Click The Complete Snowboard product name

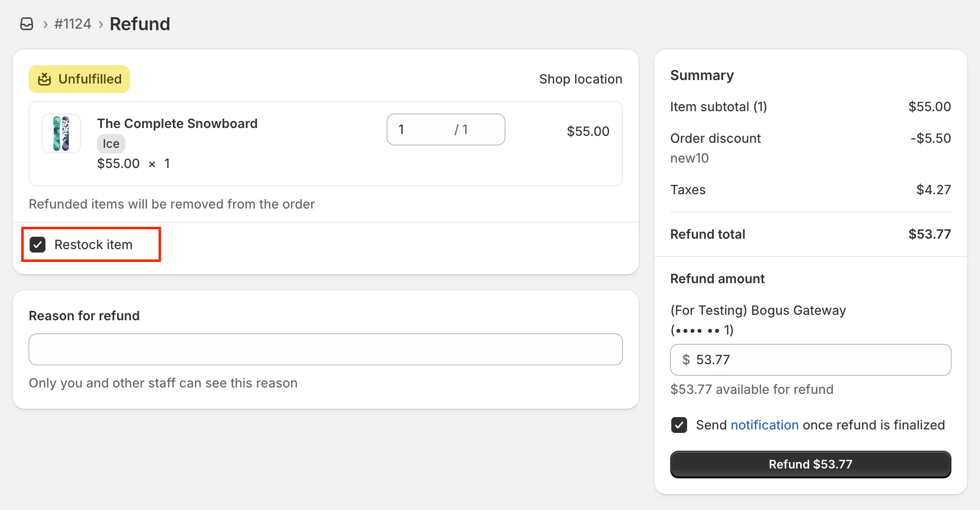[x=177, y=124]
